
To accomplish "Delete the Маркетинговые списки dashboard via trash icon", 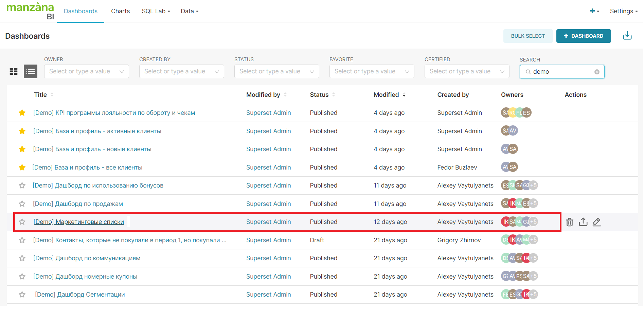I will tap(569, 222).
